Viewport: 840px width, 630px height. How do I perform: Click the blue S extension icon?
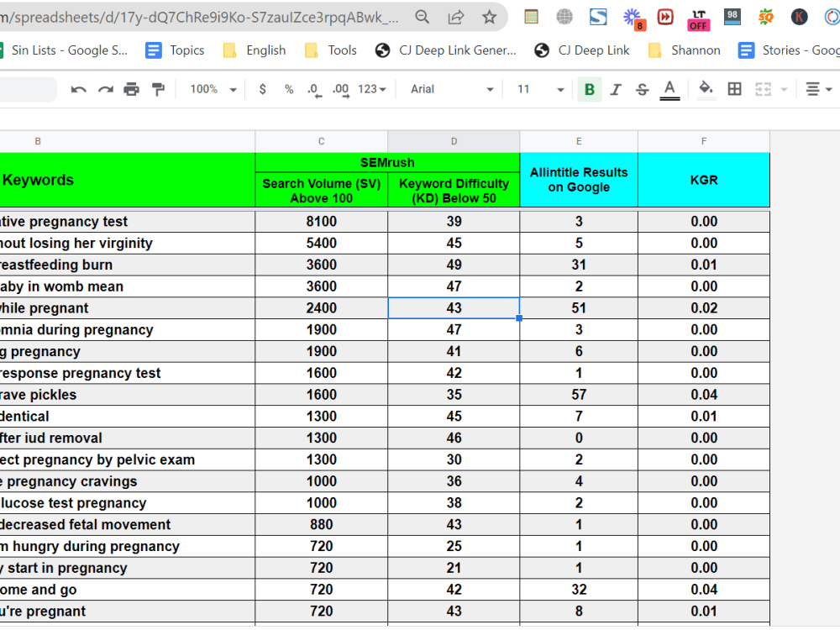[598, 17]
